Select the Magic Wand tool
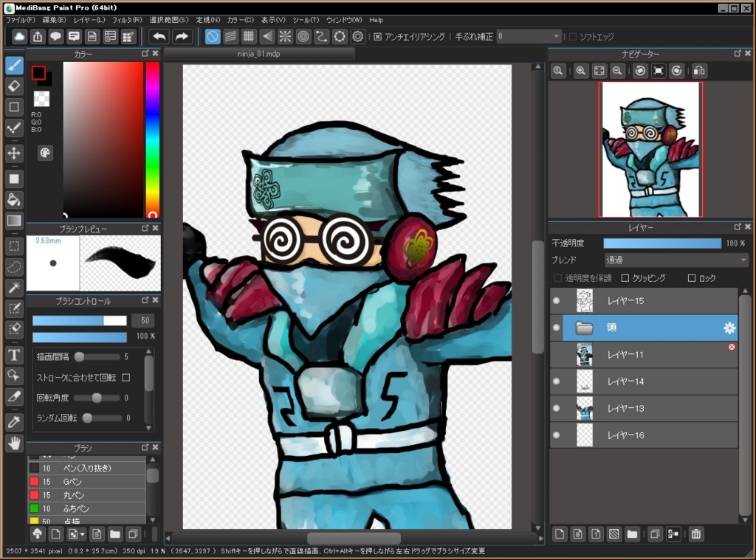This screenshot has height=560, width=756. (14, 288)
